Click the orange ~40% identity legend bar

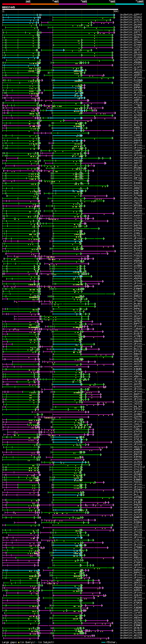[x=45, y=4]
